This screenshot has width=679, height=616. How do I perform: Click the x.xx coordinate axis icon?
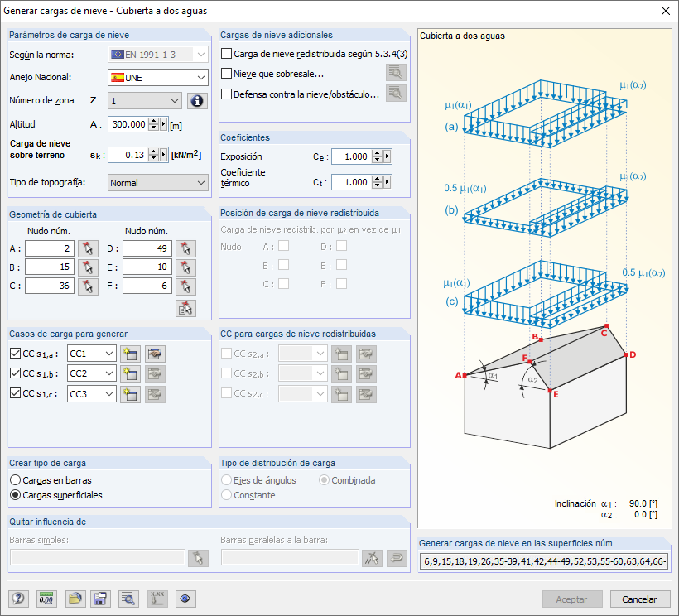tap(157, 599)
